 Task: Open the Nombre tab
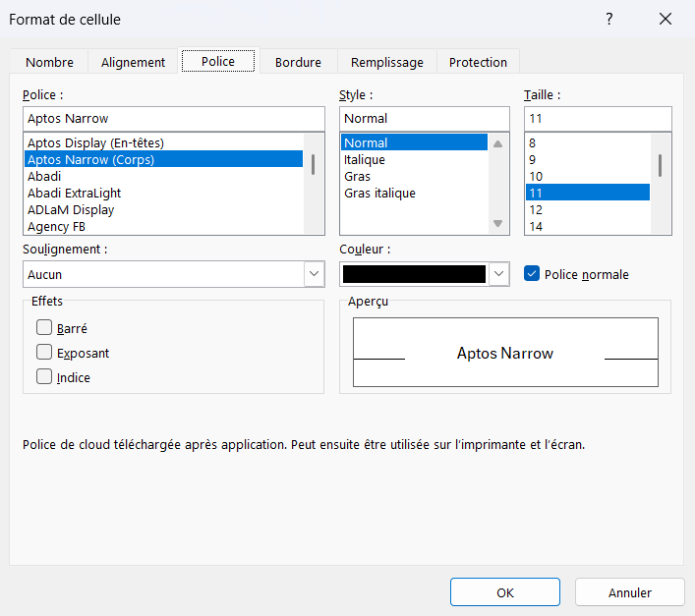(49, 62)
